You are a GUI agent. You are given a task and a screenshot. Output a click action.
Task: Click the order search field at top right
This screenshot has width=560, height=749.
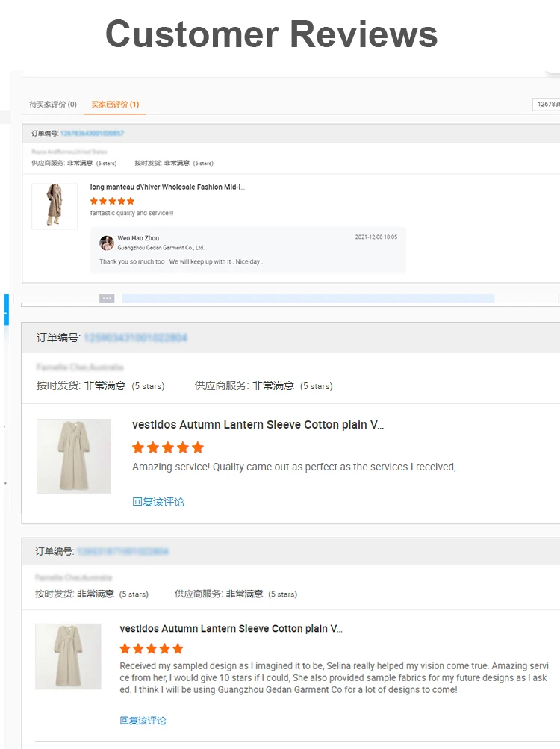(x=546, y=105)
